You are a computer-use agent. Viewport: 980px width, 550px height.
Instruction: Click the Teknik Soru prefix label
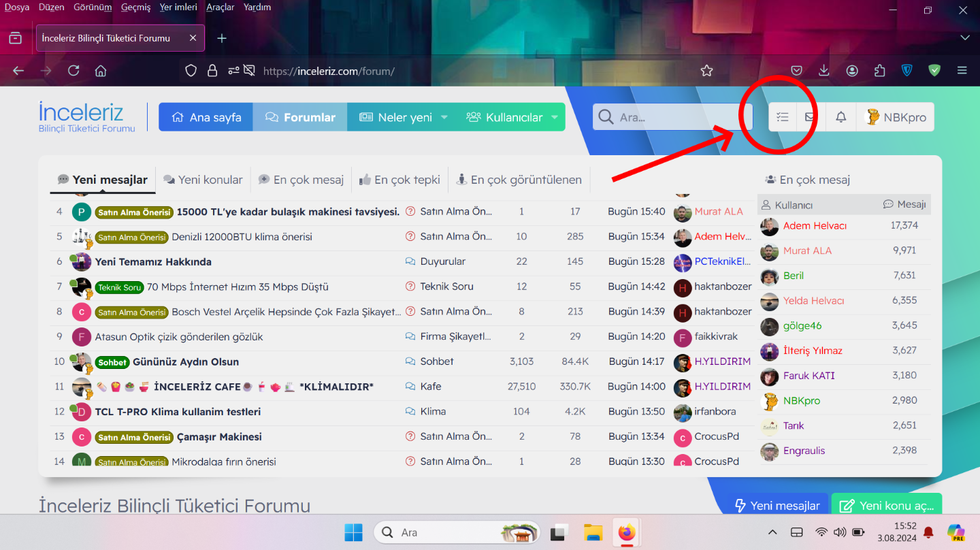120,287
